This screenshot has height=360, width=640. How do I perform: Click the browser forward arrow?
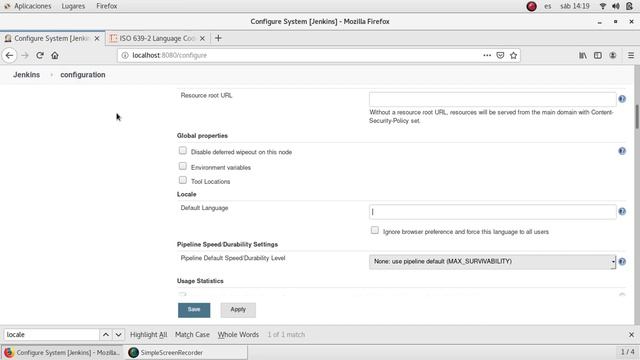[25, 55]
